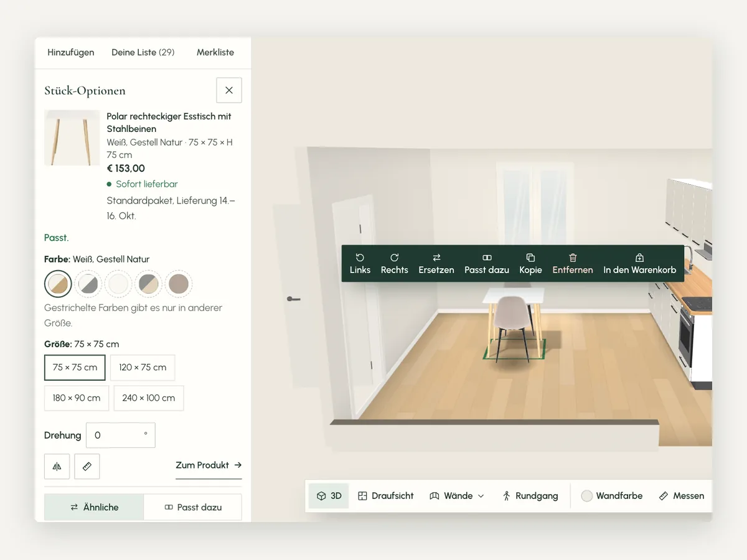The image size is (747, 560).
Task: Switch to the Hinzufügen tab
Action: click(71, 52)
